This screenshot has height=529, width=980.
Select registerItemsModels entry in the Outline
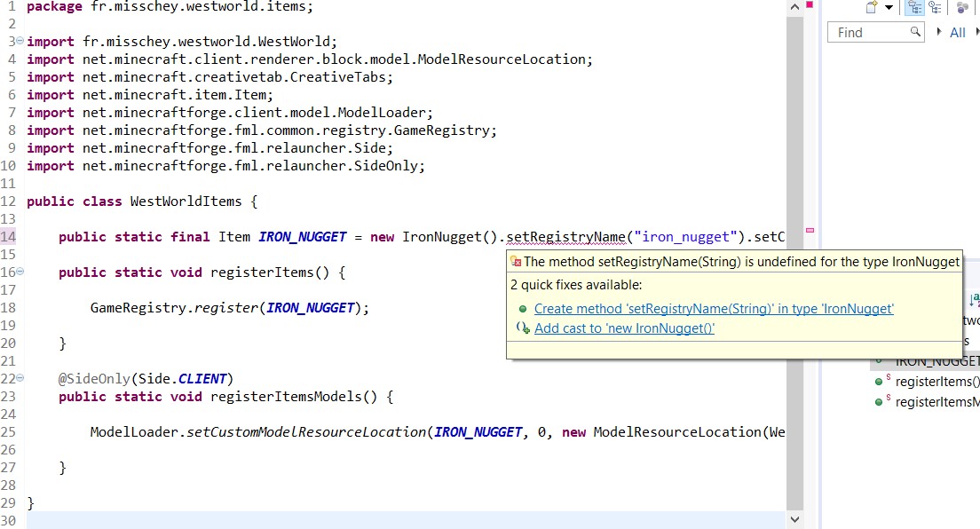click(937, 402)
